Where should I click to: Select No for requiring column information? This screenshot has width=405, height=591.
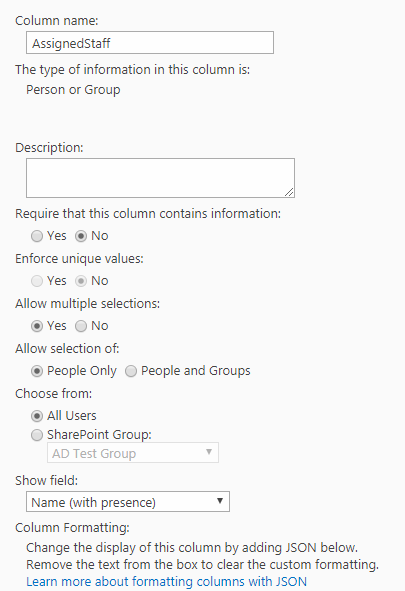pyautogui.click(x=81, y=236)
